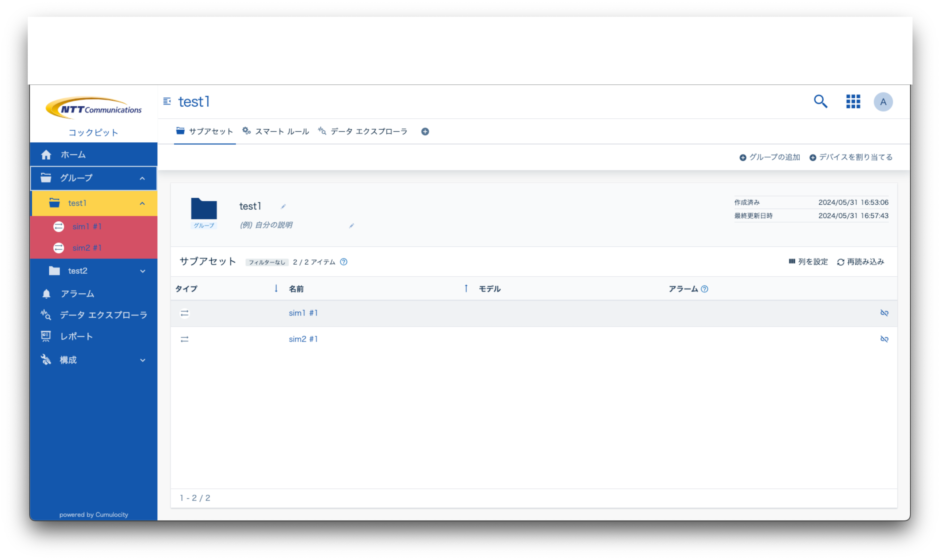This screenshot has width=940, height=560.
Task: Click the モデル column header
Action: (489, 289)
